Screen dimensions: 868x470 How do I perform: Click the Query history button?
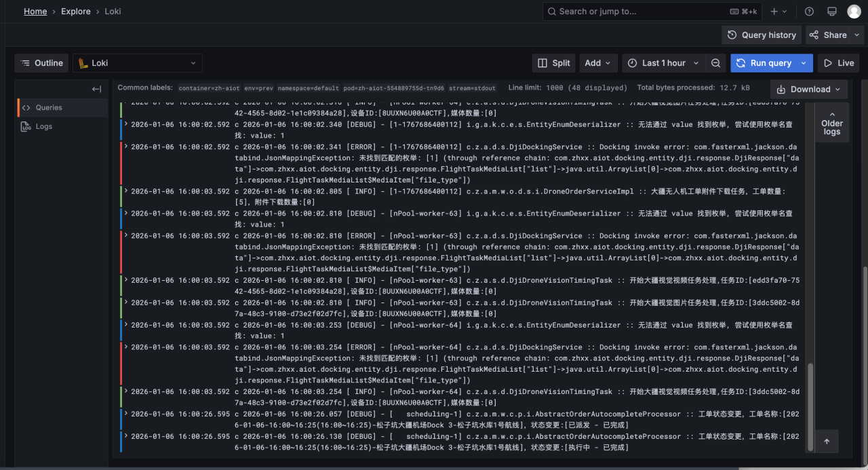coord(762,35)
